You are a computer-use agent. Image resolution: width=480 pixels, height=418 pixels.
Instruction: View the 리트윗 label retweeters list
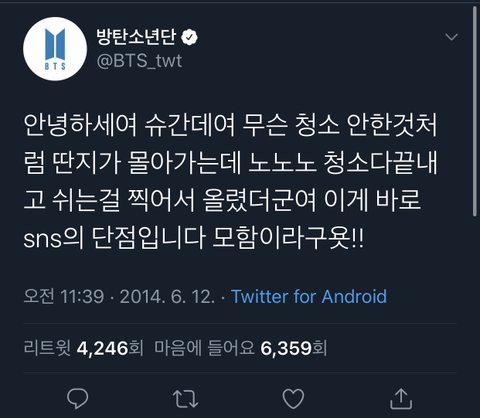point(47,348)
